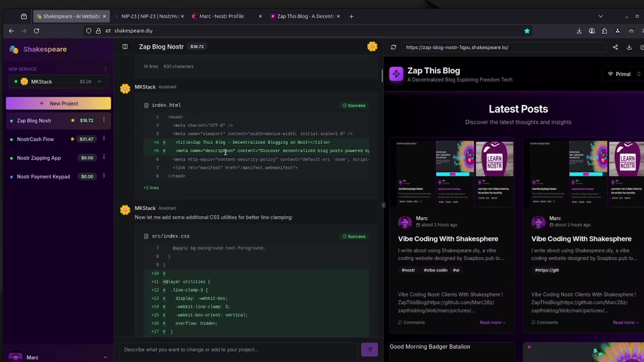644x362 pixels.
Task: Open Good Morning Badger Batalion post
Action: click(430, 346)
